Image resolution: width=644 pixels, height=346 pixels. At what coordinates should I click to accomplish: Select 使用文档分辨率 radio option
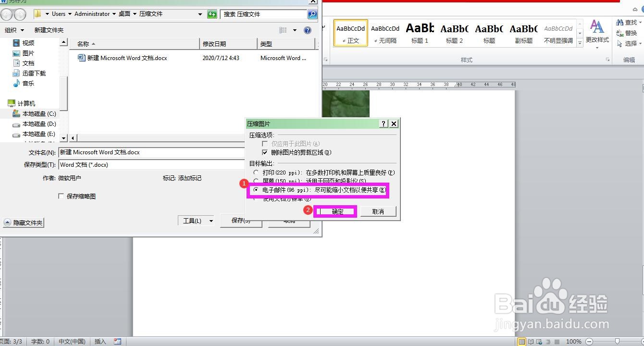[256, 198]
